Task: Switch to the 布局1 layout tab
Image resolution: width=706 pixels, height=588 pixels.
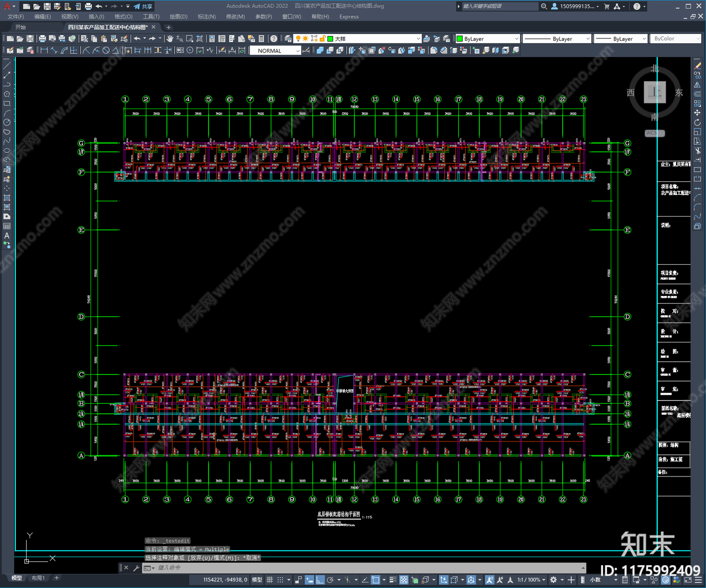Action: (38, 578)
